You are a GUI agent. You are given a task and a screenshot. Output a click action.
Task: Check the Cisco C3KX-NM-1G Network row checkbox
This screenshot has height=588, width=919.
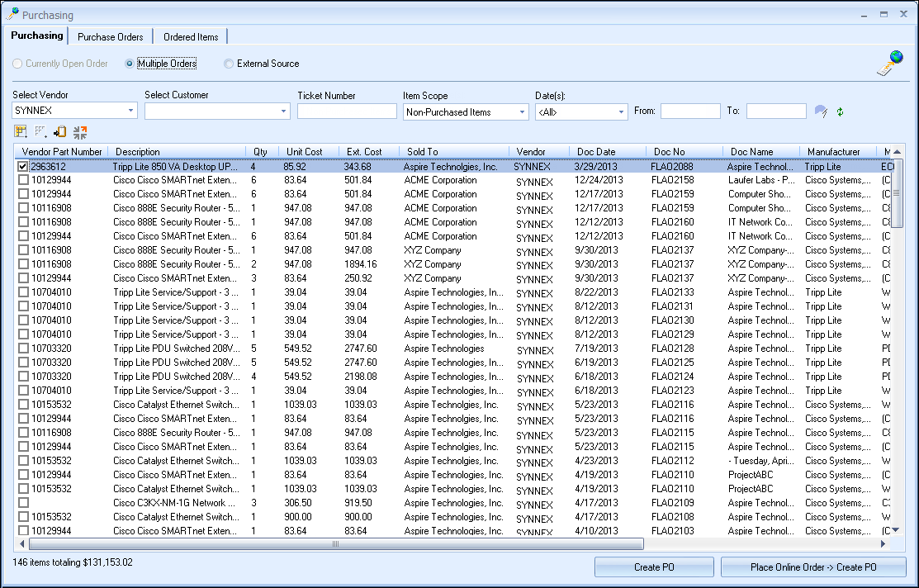23,503
